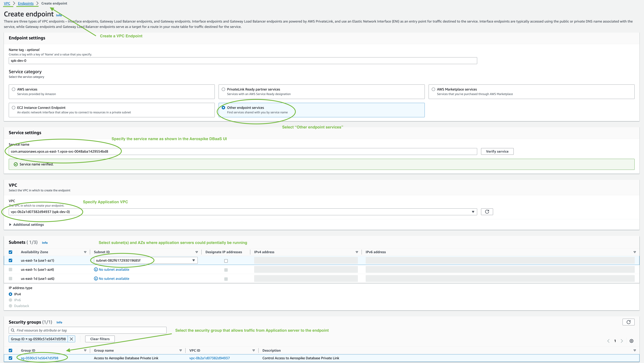Sort security groups by Description
Image resolution: width=644 pixels, height=363 pixels.
click(634, 351)
